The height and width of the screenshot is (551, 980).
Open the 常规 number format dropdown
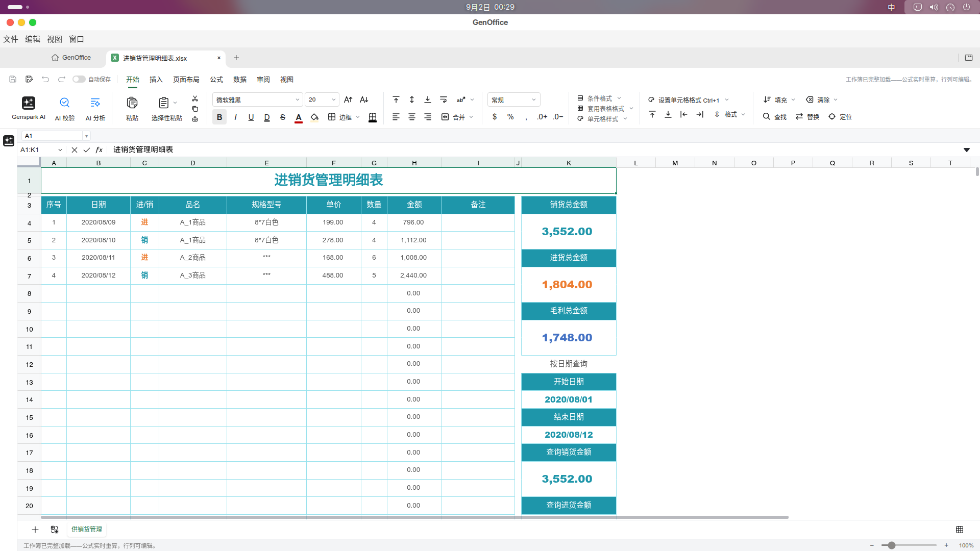[x=513, y=99]
